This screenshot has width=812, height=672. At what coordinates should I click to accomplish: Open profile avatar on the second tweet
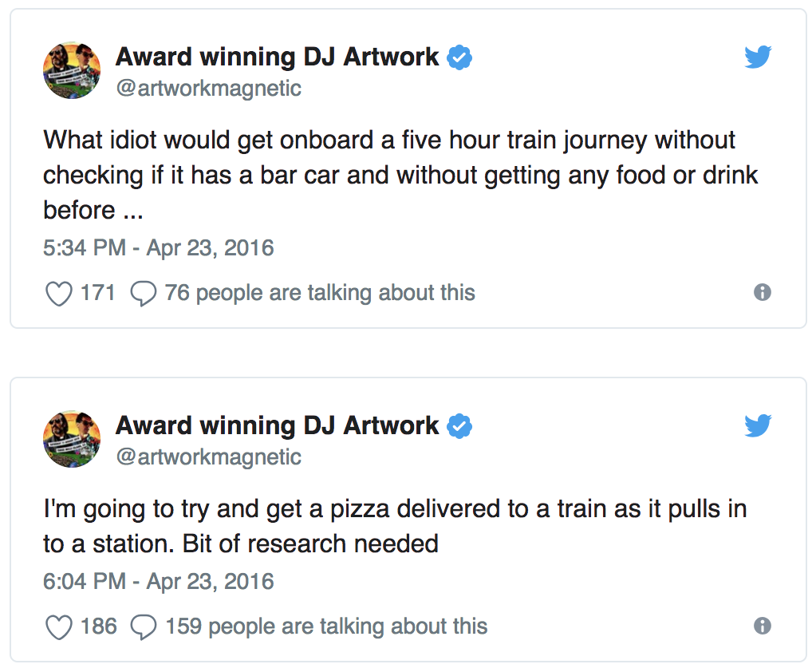click(72, 440)
